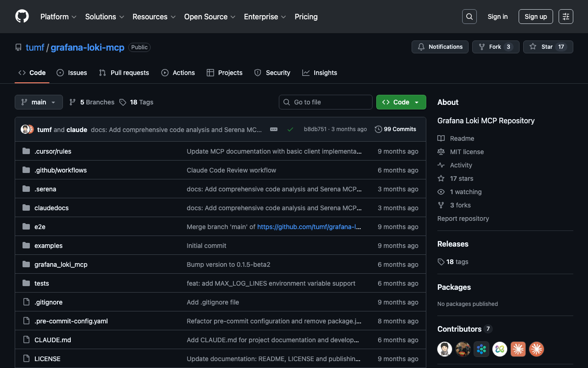Click the tumf author avatar in commit row
Screen dimensions: 588x368
25,129
